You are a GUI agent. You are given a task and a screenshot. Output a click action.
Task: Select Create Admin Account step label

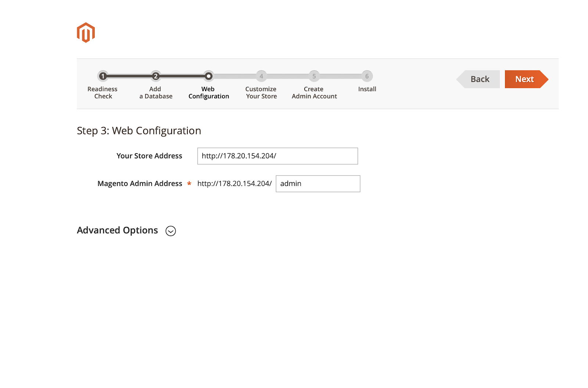[314, 93]
